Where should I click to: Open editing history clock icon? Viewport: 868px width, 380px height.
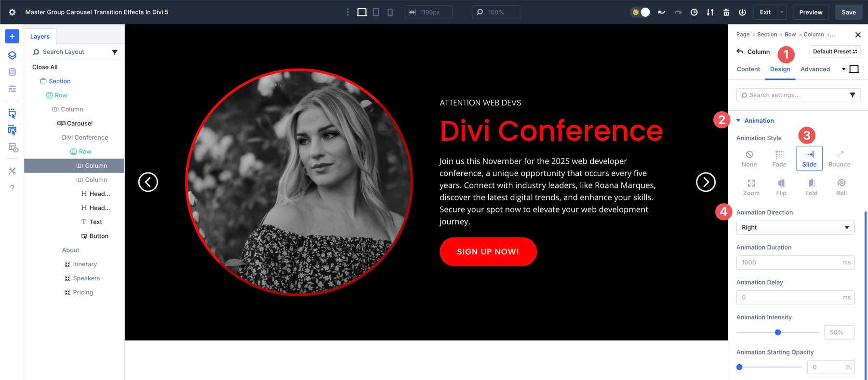[694, 12]
